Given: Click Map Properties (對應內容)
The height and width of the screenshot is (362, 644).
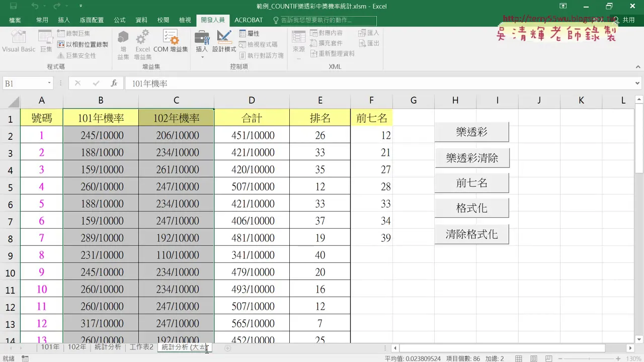Looking at the screenshot, I should pos(327,33).
